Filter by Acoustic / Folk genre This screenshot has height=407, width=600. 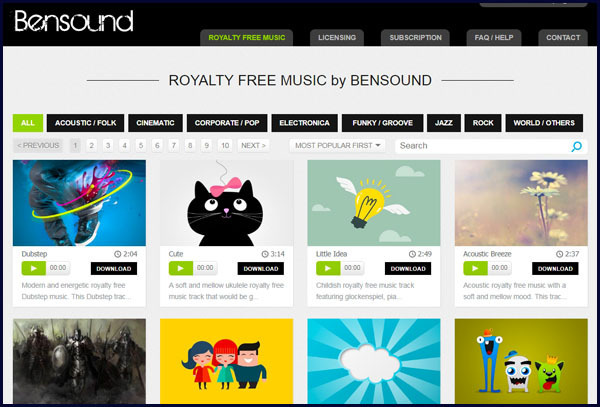(x=85, y=123)
